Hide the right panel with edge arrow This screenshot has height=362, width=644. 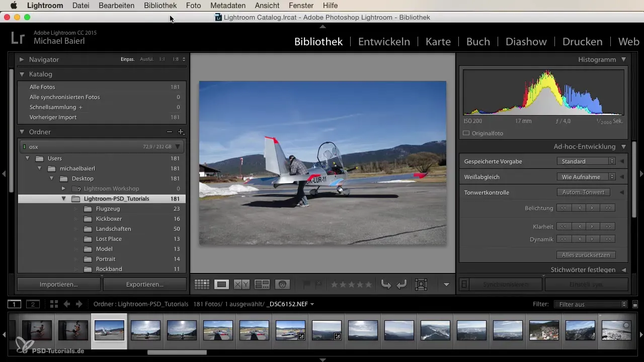[641, 173]
